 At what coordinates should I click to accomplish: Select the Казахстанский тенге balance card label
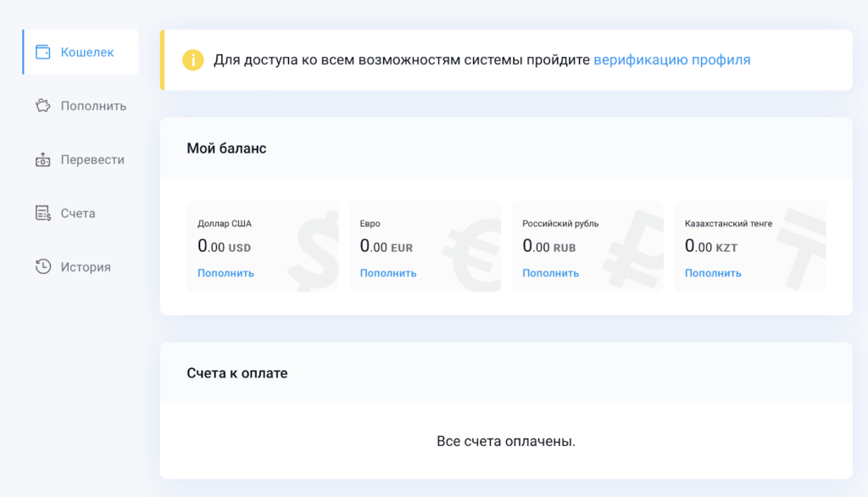(728, 224)
